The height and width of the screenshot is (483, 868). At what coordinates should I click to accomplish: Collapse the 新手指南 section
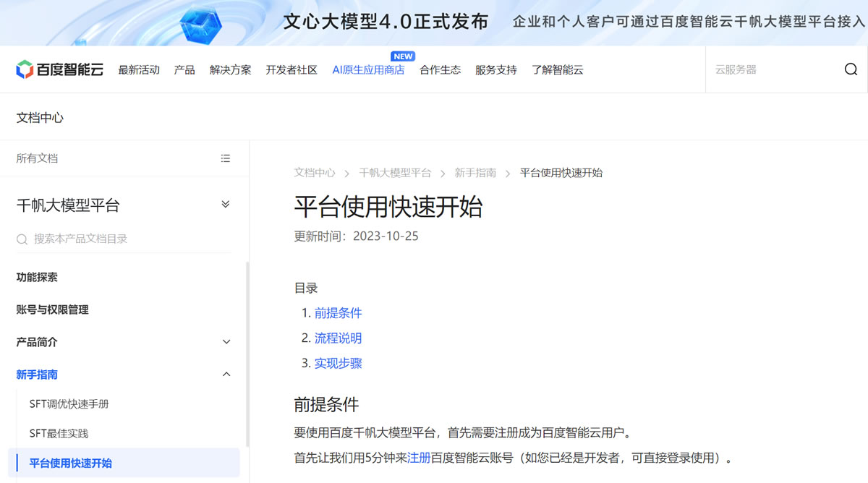coord(226,375)
